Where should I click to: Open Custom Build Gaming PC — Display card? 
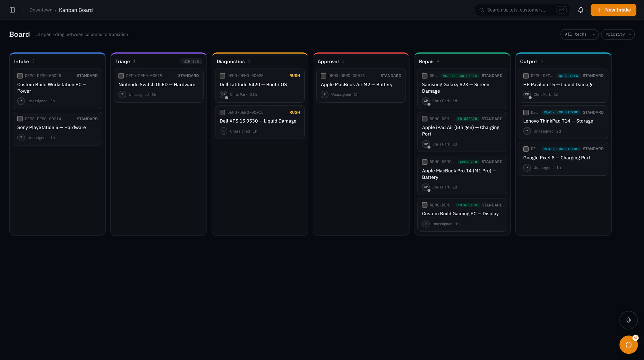[x=462, y=215]
